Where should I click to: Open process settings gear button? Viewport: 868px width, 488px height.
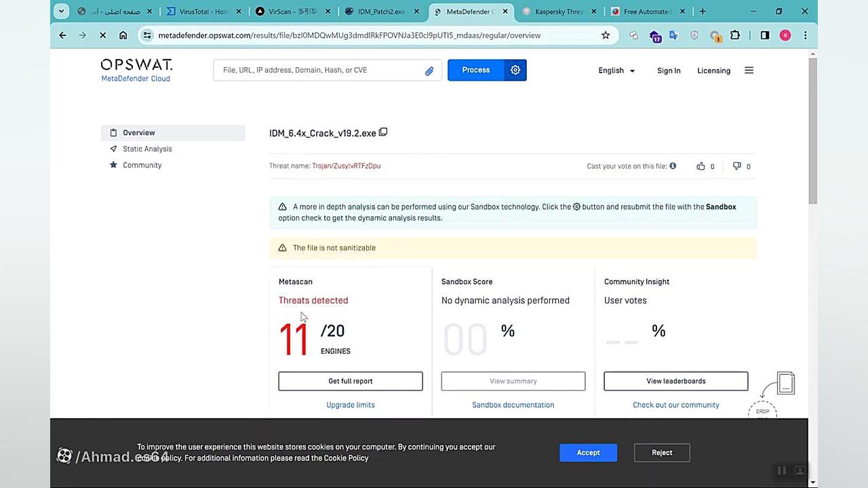click(x=515, y=70)
